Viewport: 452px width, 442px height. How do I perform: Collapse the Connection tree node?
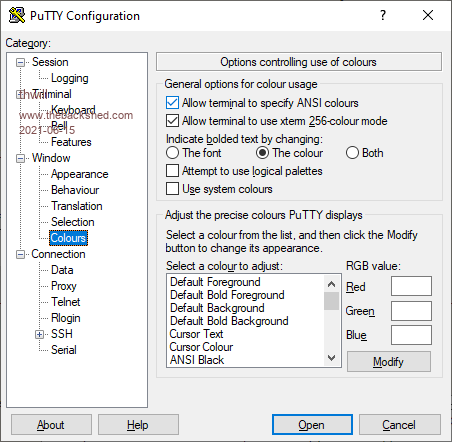[x=20, y=254]
